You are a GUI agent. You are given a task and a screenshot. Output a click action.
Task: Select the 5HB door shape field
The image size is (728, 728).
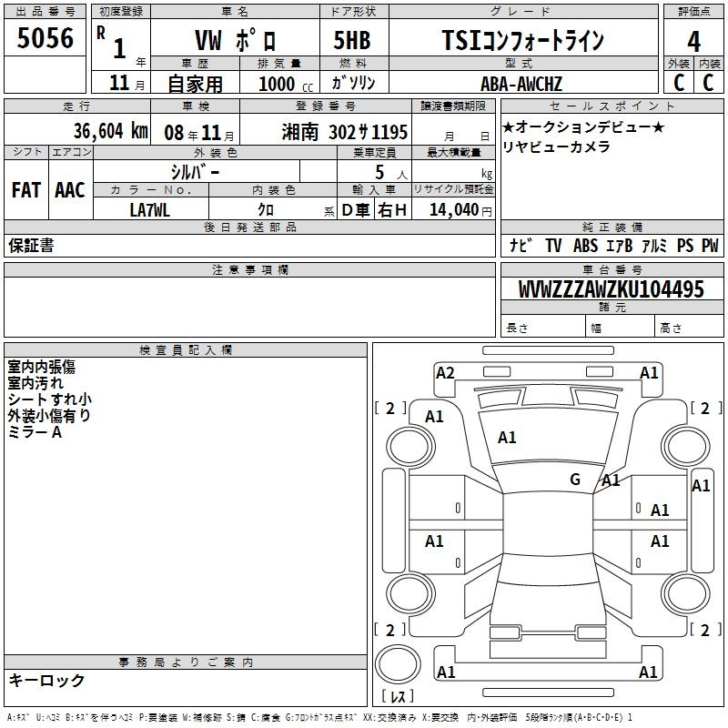(352, 42)
